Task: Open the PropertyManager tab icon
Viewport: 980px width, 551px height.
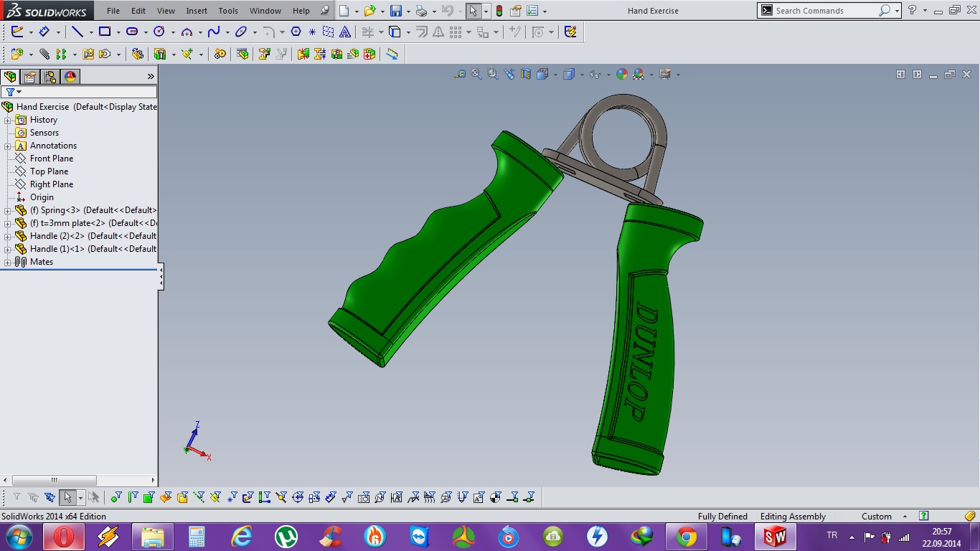Action: [x=30, y=77]
